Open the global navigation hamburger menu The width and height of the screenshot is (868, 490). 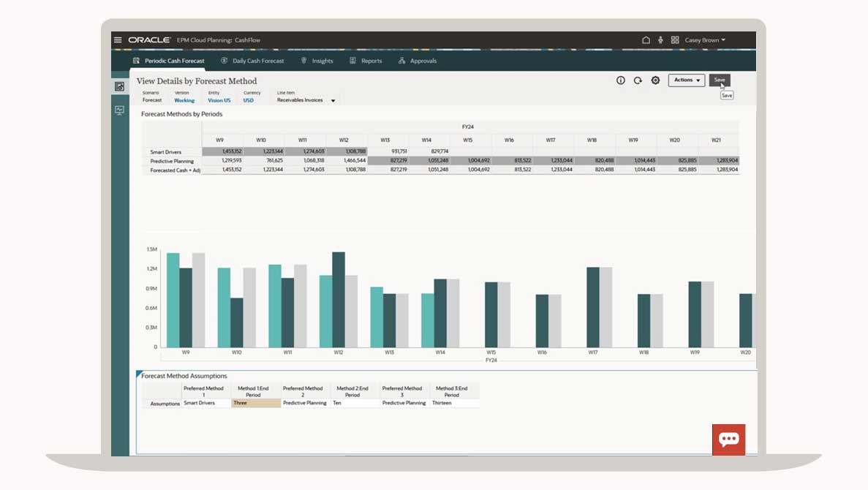click(x=118, y=39)
